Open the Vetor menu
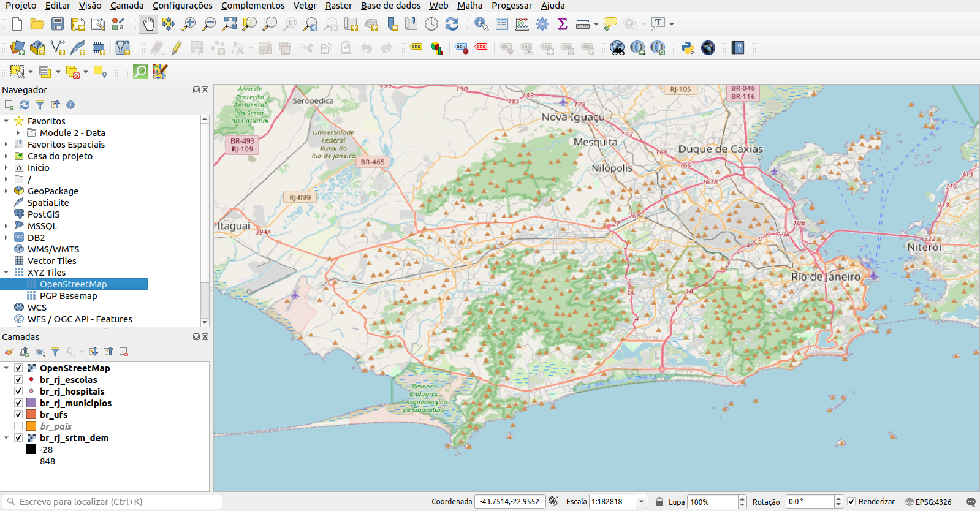The width and height of the screenshot is (980, 511). [x=305, y=6]
